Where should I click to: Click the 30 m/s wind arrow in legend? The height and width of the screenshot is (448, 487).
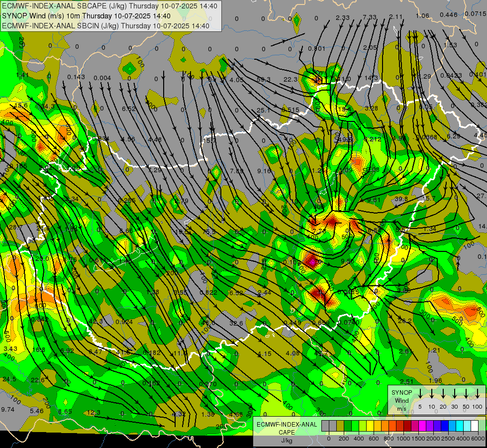pos(455,393)
